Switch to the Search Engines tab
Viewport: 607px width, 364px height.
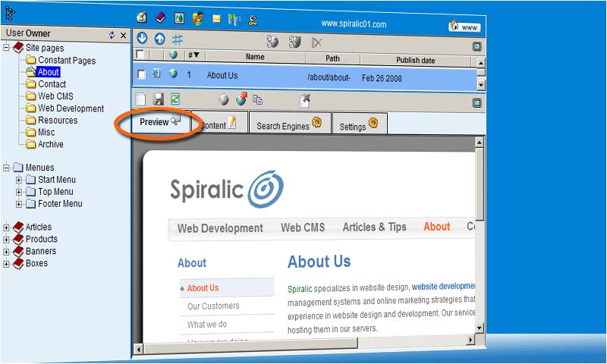tap(290, 124)
